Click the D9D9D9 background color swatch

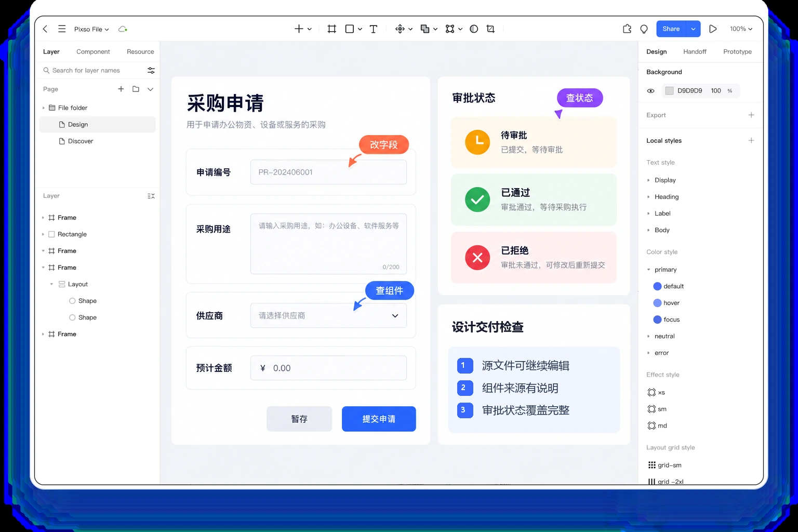[x=669, y=91]
